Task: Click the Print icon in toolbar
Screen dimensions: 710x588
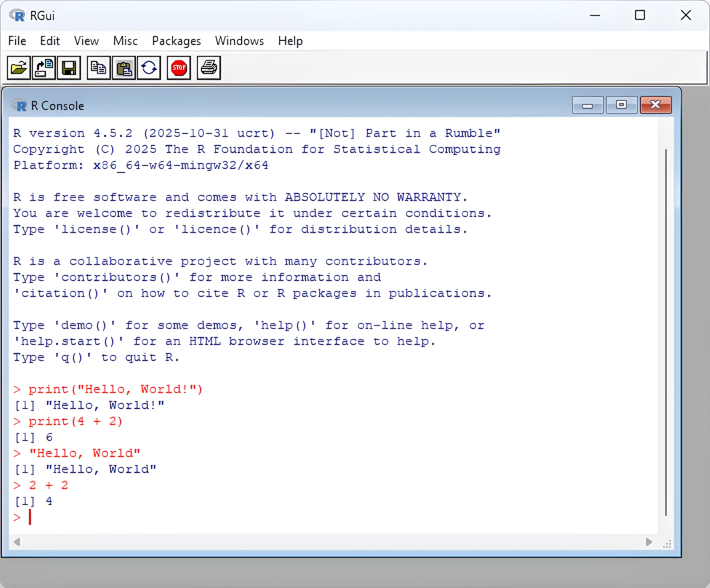Action: [208, 68]
